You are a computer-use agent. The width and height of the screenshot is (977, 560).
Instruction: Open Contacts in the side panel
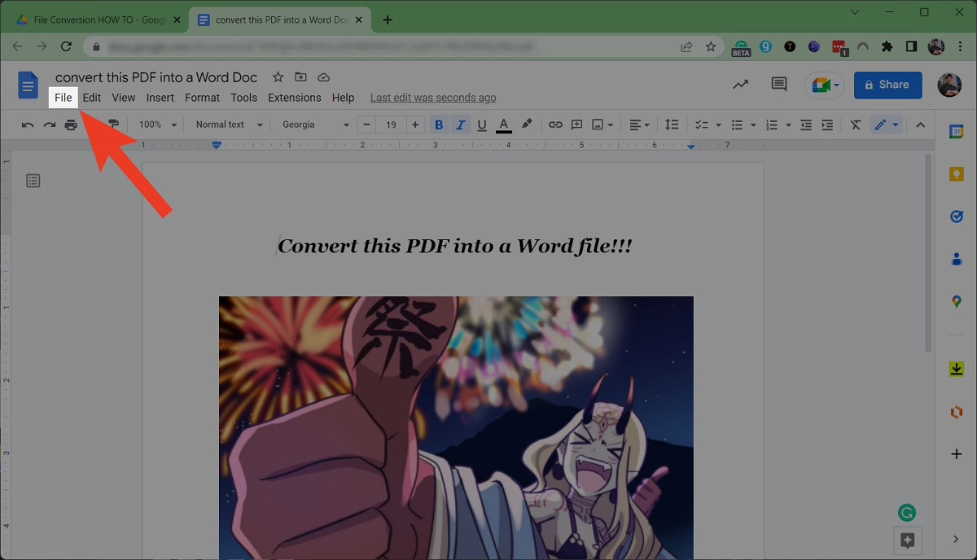(x=957, y=259)
